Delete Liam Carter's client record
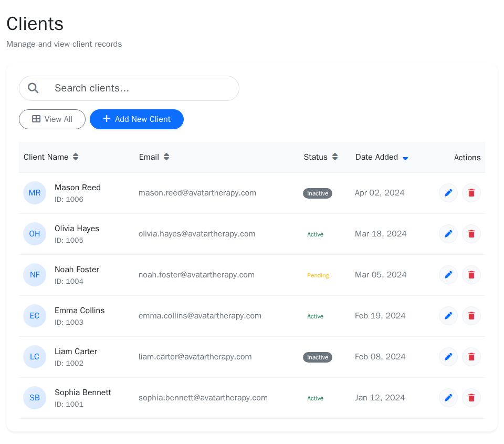504x444 pixels. pos(471,357)
